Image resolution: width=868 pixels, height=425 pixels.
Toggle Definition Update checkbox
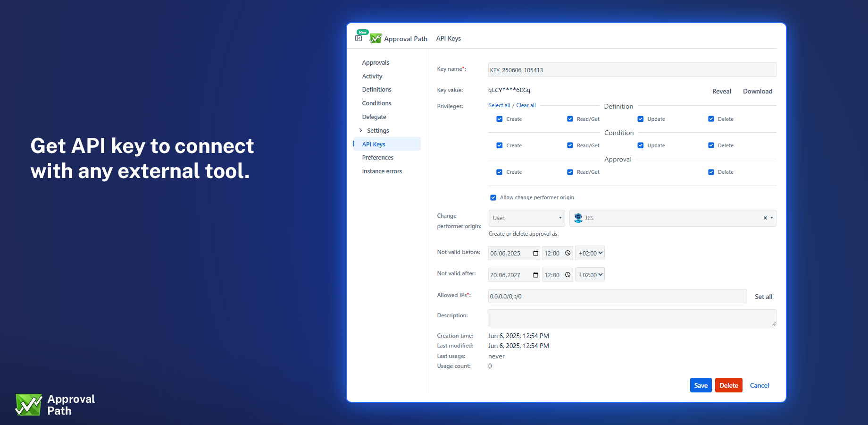click(640, 119)
